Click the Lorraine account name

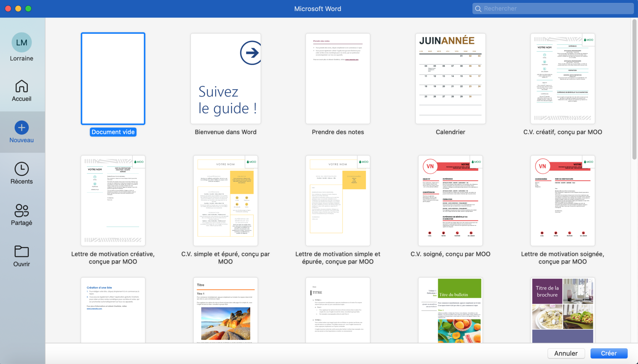pos(22,58)
